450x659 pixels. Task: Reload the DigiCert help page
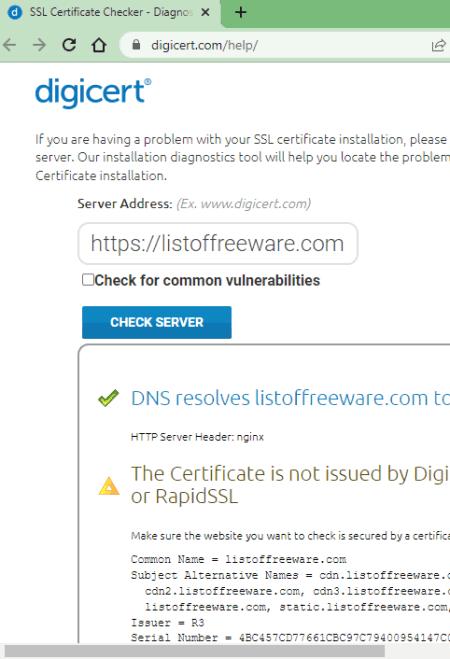click(69, 45)
